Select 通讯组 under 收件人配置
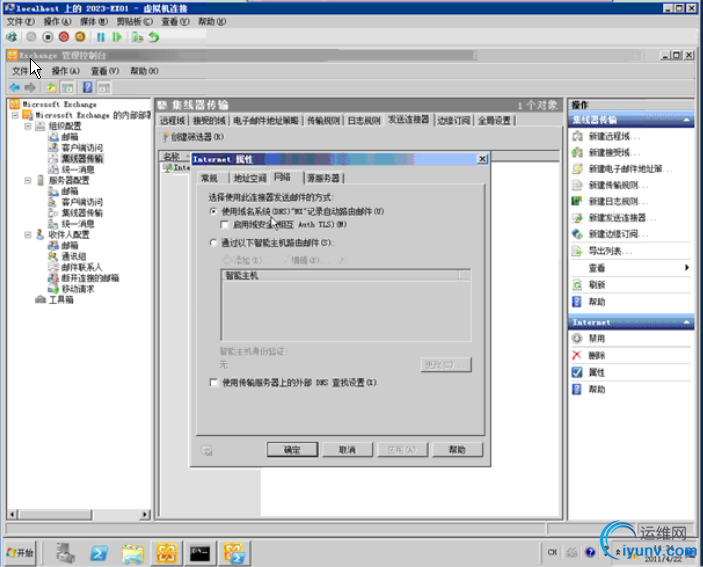This screenshot has width=703, height=567. coord(74,256)
